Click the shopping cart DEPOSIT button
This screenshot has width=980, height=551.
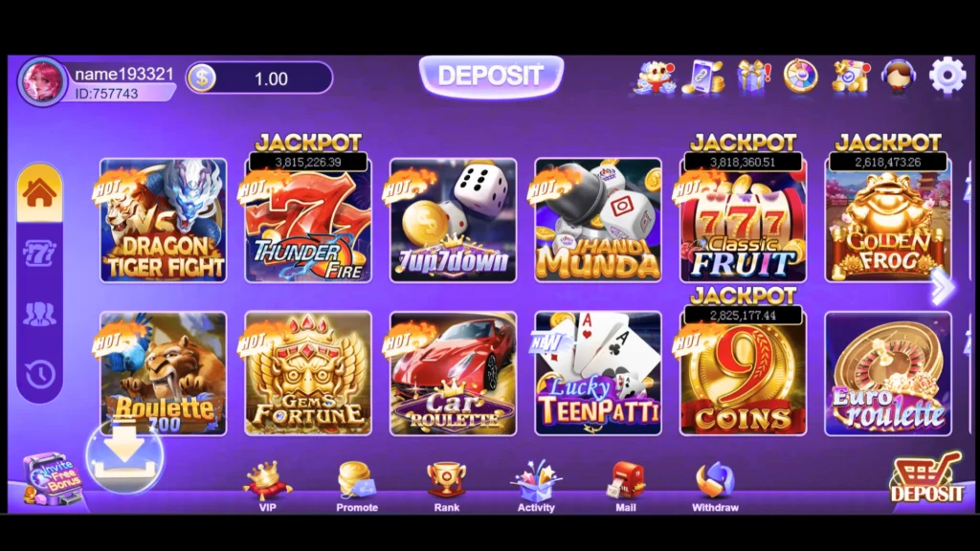click(x=926, y=478)
